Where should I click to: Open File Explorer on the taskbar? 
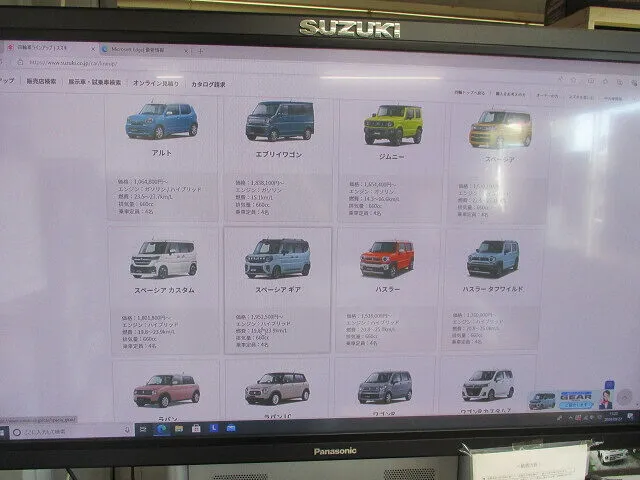tap(179, 429)
